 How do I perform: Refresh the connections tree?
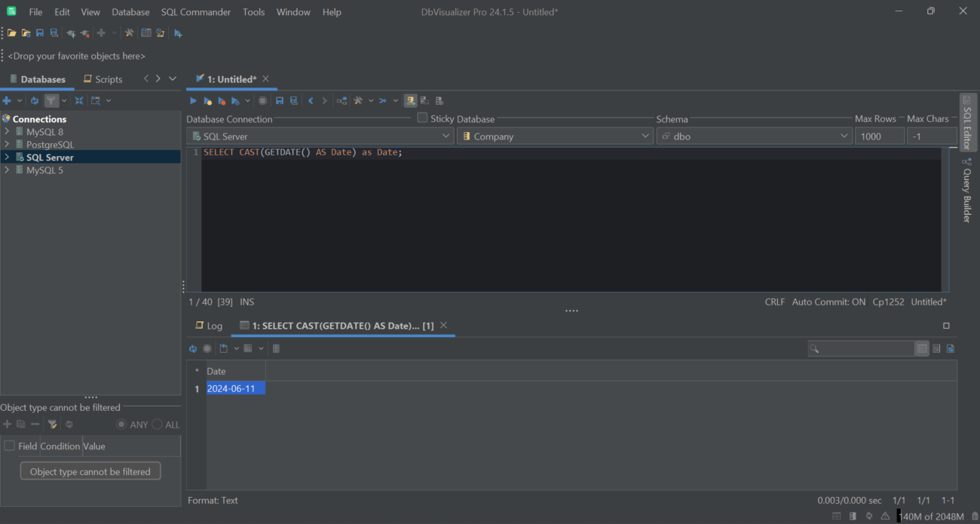tap(34, 100)
